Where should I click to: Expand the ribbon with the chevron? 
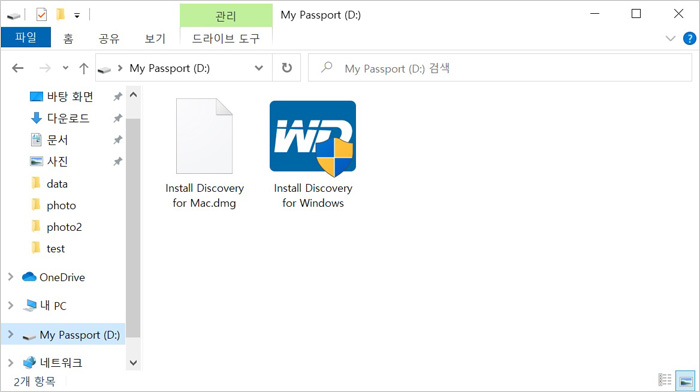pos(670,38)
